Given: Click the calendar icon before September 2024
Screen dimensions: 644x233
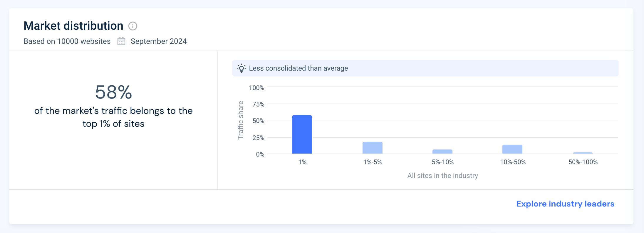Looking at the screenshot, I should (121, 41).
